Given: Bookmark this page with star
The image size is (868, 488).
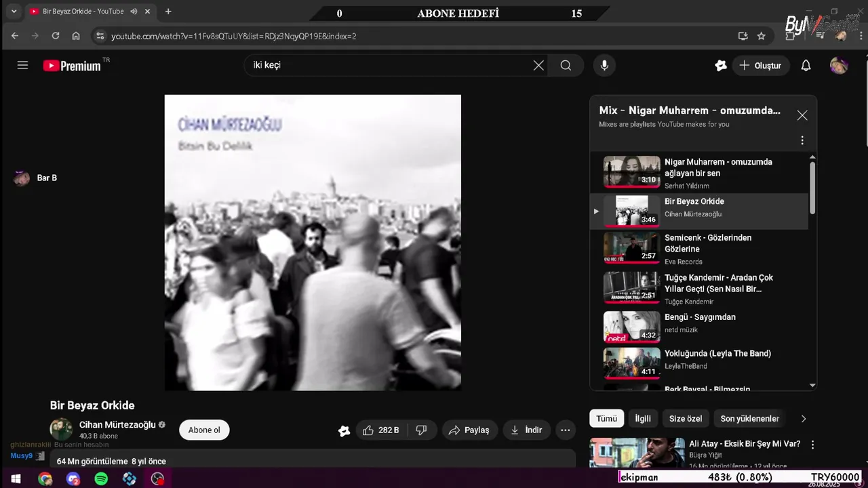Looking at the screenshot, I should tap(762, 36).
